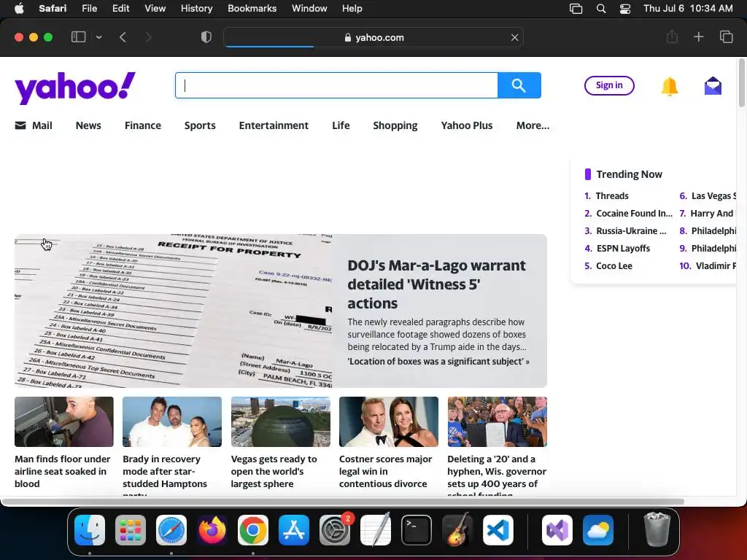Viewport: 747px width, 560px height.
Task: Click the vertical page scrollbar
Action: coord(741,82)
